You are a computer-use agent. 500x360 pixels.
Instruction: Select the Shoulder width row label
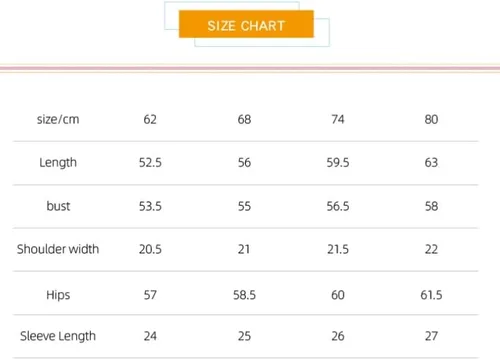pyautogui.click(x=58, y=249)
